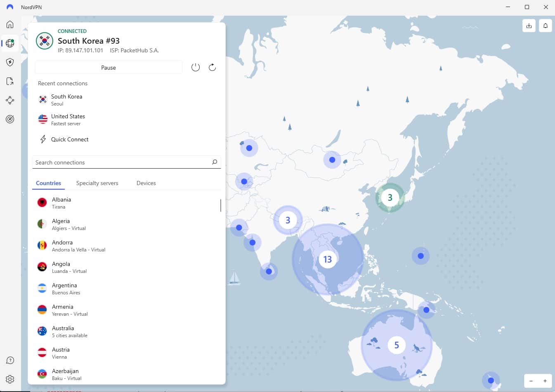The width and height of the screenshot is (555, 392).
Task: Click the green 3 cluster on map
Action: [x=390, y=197]
